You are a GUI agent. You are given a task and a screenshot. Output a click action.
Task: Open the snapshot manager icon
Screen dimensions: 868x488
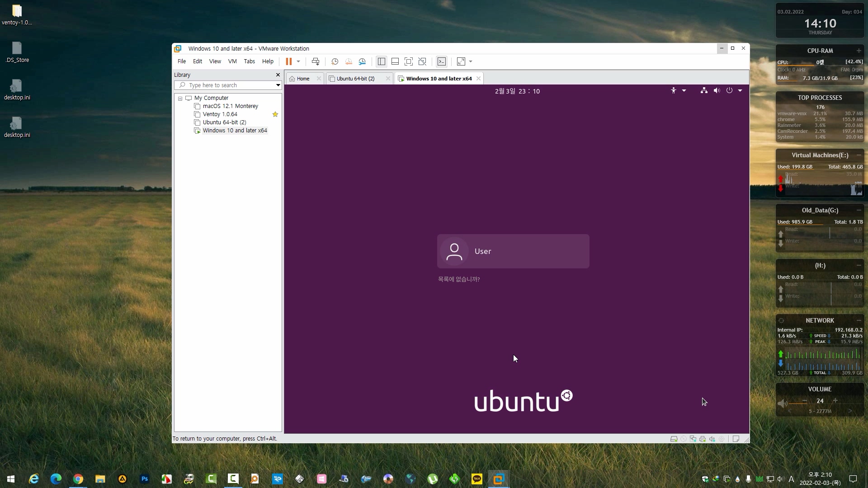(x=362, y=61)
